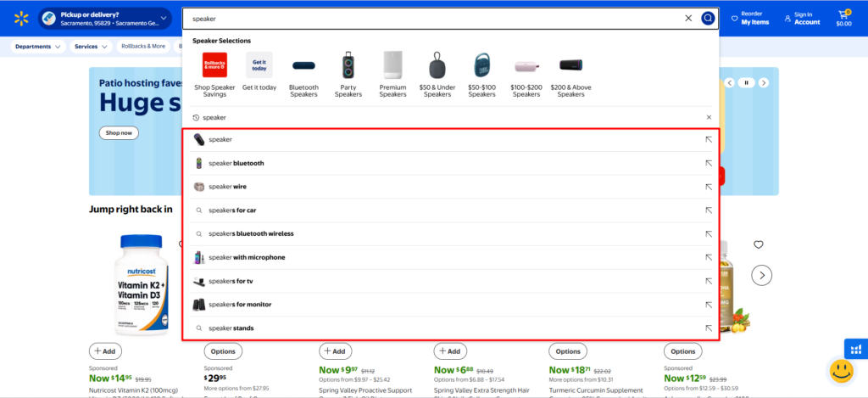Remove recent search 'speaker' with X

[x=709, y=117]
